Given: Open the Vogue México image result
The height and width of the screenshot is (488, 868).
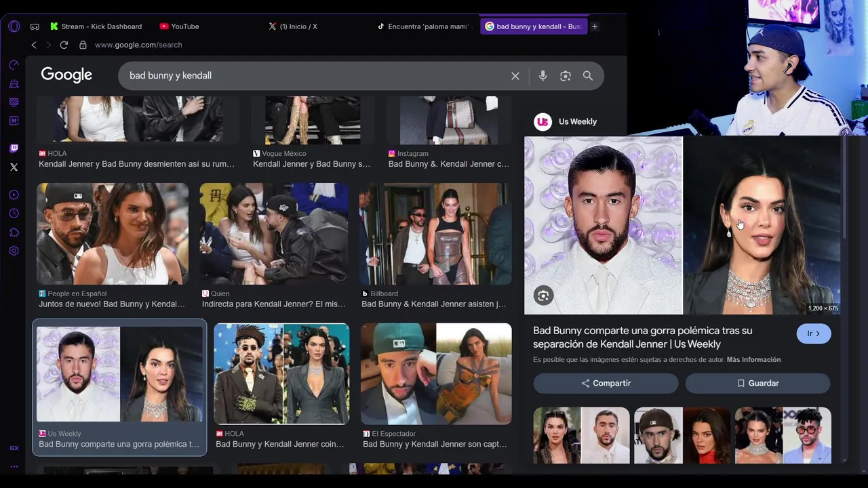Looking at the screenshot, I should 312,120.
